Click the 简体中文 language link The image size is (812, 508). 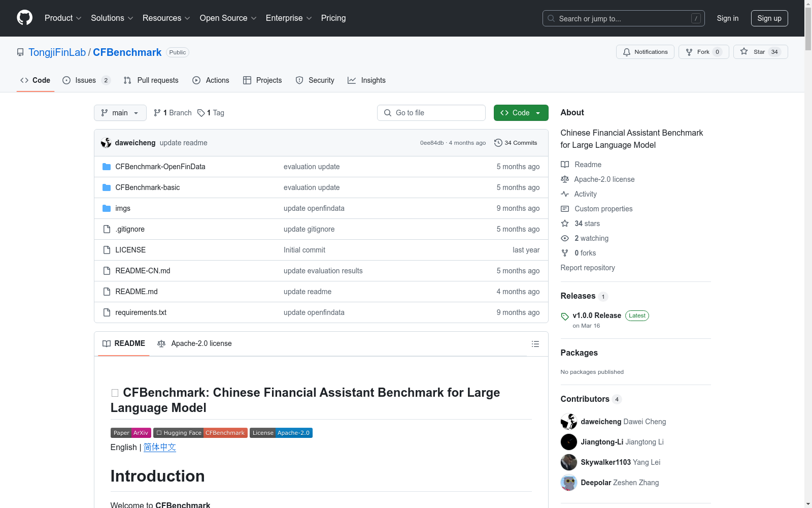pyautogui.click(x=160, y=447)
